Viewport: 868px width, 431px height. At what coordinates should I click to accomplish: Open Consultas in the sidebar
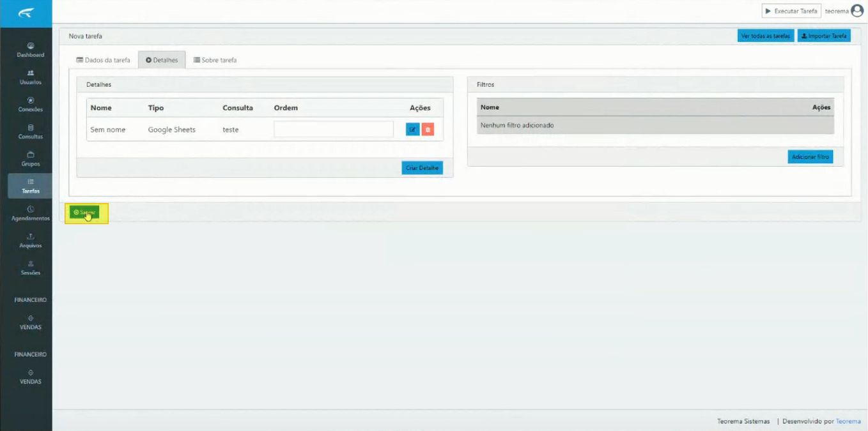click(x=31, y=132)
